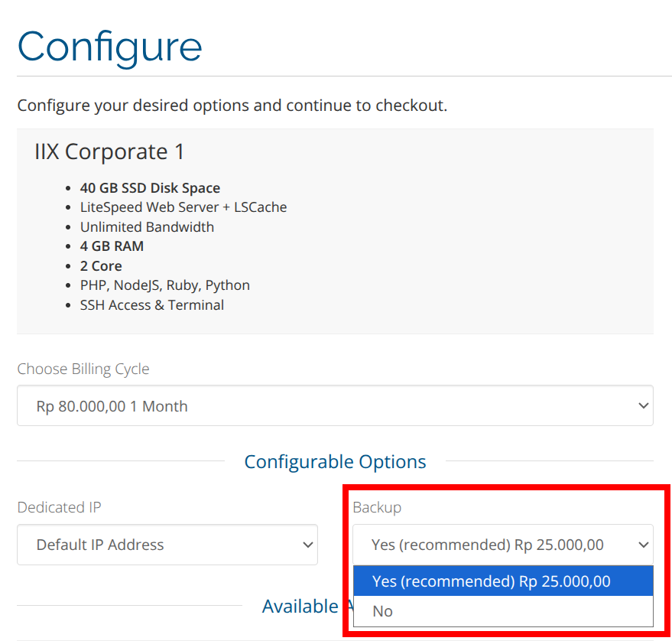This screenshot has height=641, width=672.
Task: Open the Choose Billing Cycle dropdown
Action: click(334, 406)
